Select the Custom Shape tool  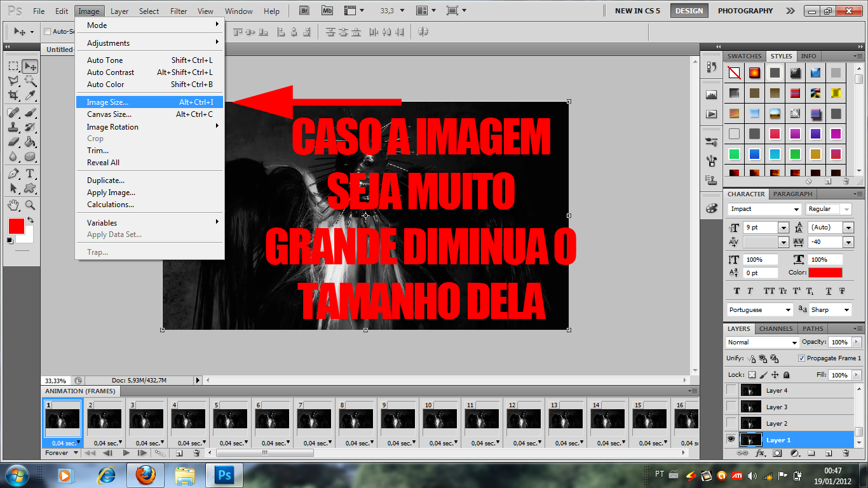point(30,188)
